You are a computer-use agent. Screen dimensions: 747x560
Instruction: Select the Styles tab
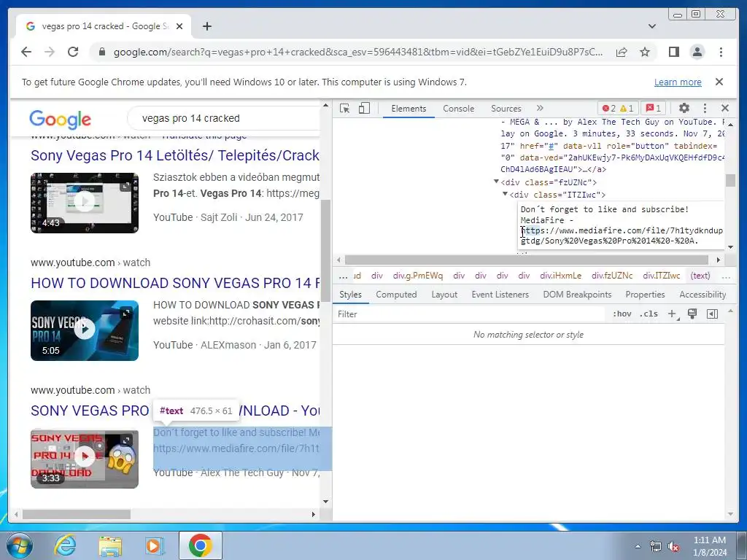pos(350,295)
